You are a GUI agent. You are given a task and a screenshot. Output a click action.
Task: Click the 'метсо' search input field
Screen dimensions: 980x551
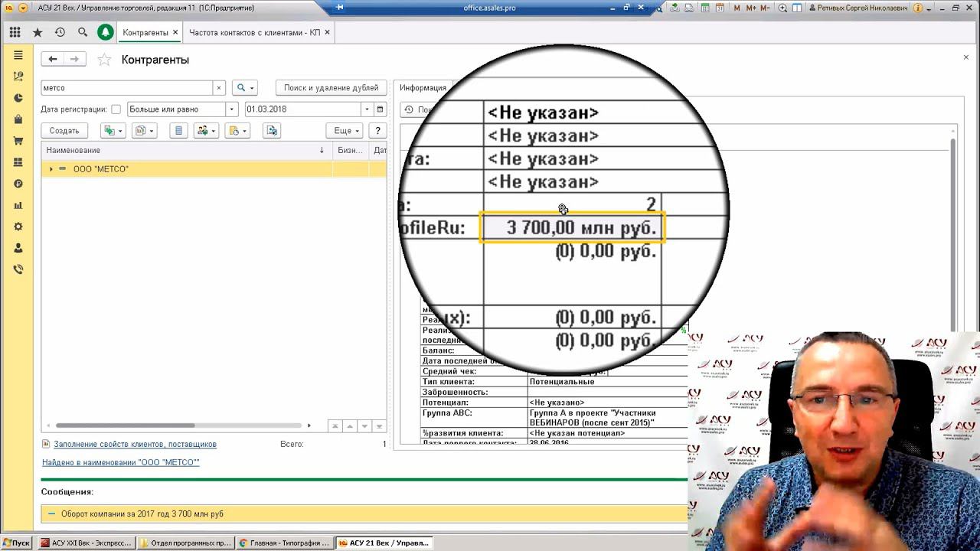tap(127, 88)
